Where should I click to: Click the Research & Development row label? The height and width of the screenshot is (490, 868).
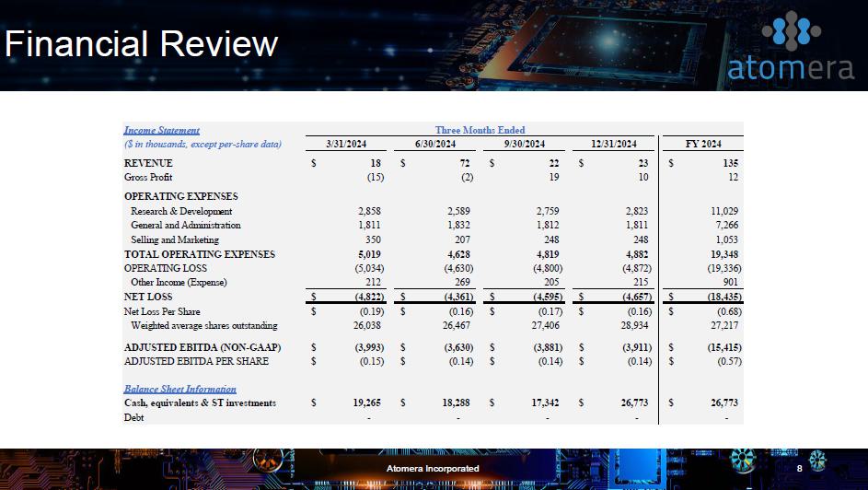coord(181,211)
